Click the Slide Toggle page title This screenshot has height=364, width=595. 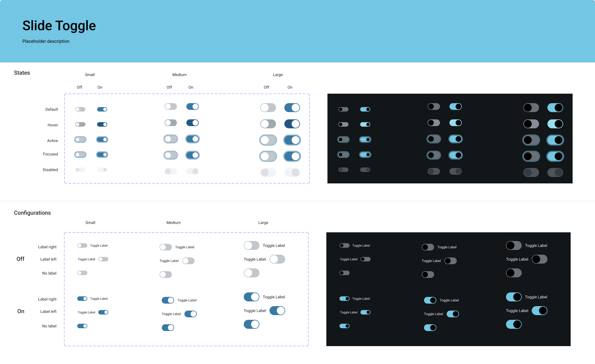59,26
